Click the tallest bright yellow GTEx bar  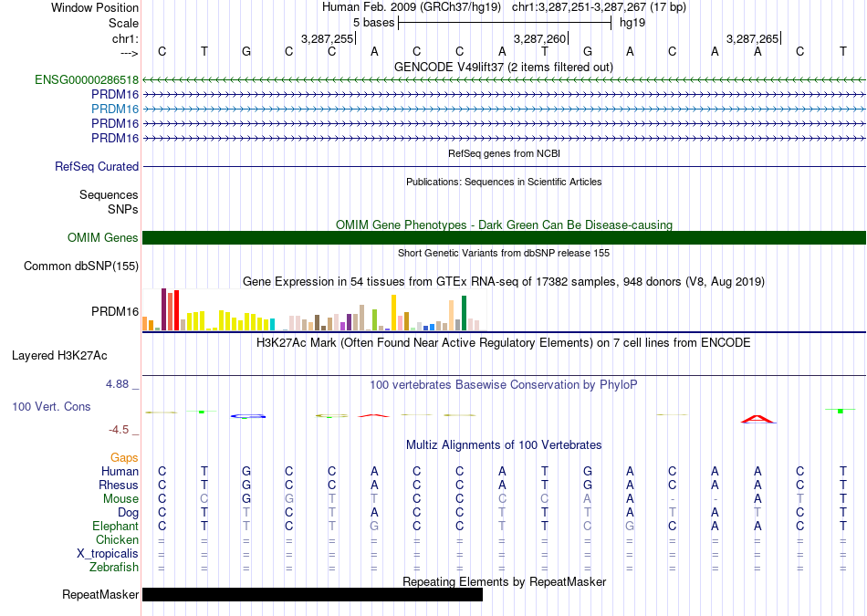pos(393,312)
